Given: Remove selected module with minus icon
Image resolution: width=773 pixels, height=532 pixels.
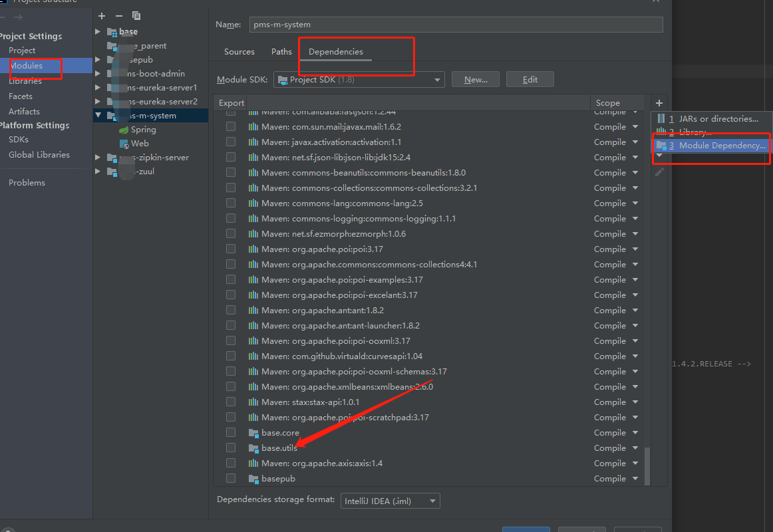Looking at the screenshot, I should [119, 16].
